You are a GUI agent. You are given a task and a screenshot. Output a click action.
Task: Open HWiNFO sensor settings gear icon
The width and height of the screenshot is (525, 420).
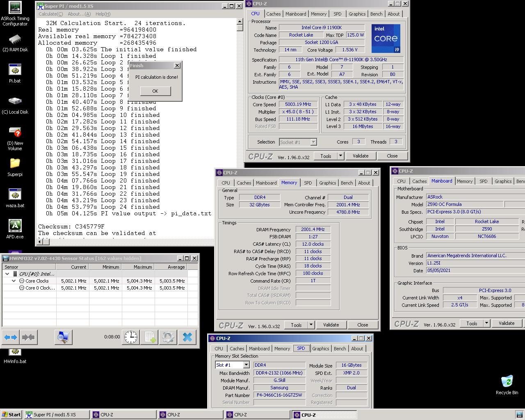pos(168,337)
